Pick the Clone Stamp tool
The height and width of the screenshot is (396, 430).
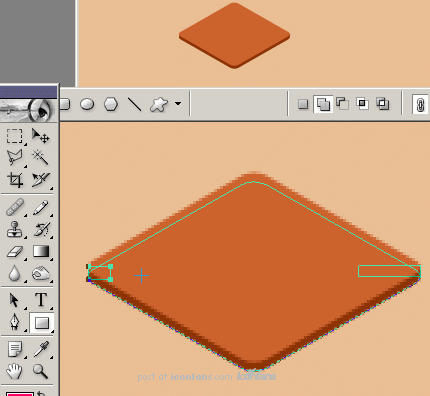pos(14,230)
